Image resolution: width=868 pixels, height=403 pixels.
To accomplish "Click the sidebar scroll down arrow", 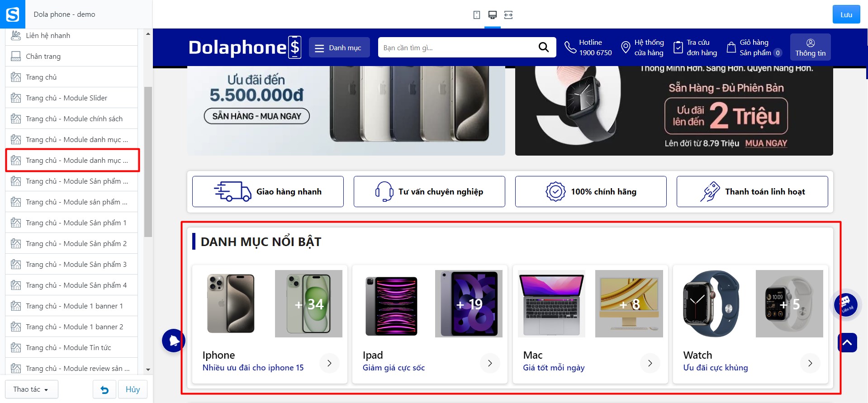I will pyautogui.click(x=148, y=370).
